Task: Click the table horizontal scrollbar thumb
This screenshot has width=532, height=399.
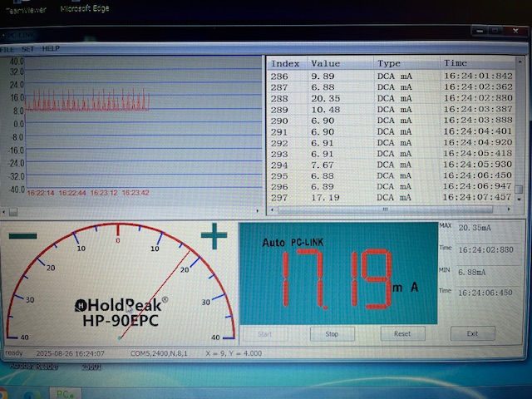Action: point(385,209)
